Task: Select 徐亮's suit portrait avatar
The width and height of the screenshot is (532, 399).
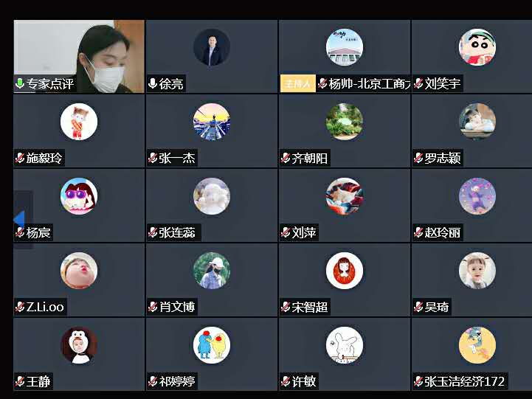Action: [212, 47]
